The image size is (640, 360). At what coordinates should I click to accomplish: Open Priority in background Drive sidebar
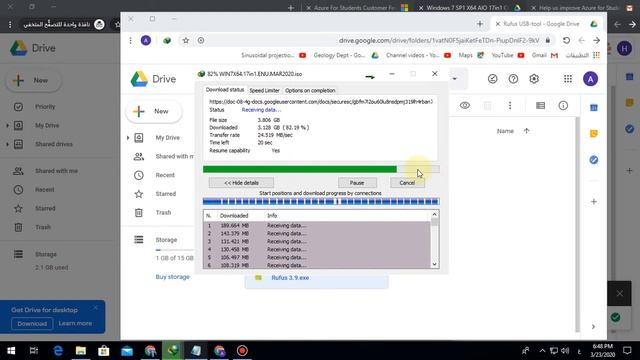coord(45,107)
